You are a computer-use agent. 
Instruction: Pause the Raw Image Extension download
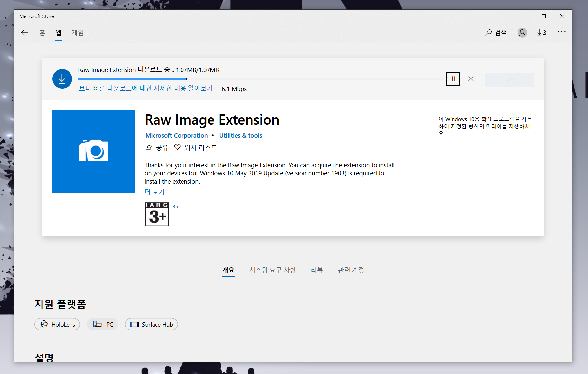[453, 79]
